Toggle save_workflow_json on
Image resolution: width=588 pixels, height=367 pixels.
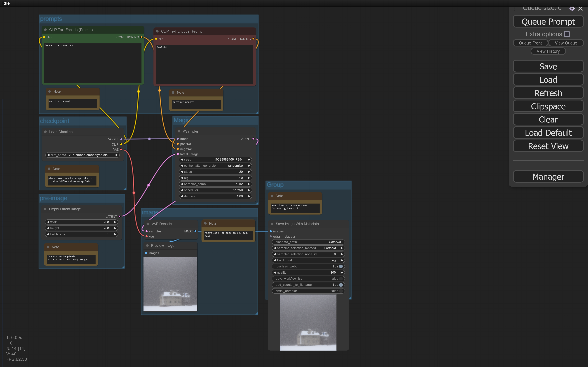point(341,279)
